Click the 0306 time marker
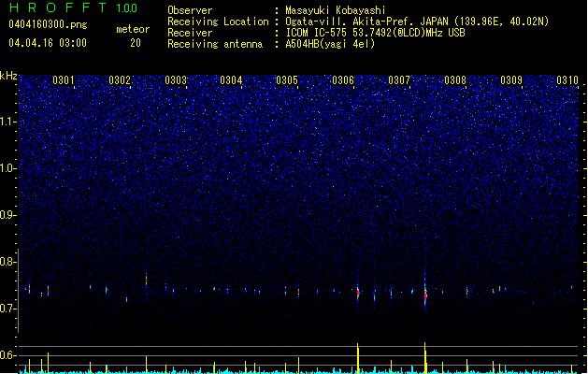Screen dimensions: 588x374 [343, 80]
